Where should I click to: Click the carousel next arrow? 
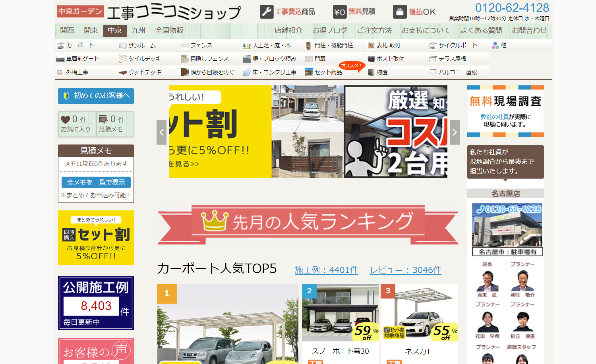(x=454, y=132)
